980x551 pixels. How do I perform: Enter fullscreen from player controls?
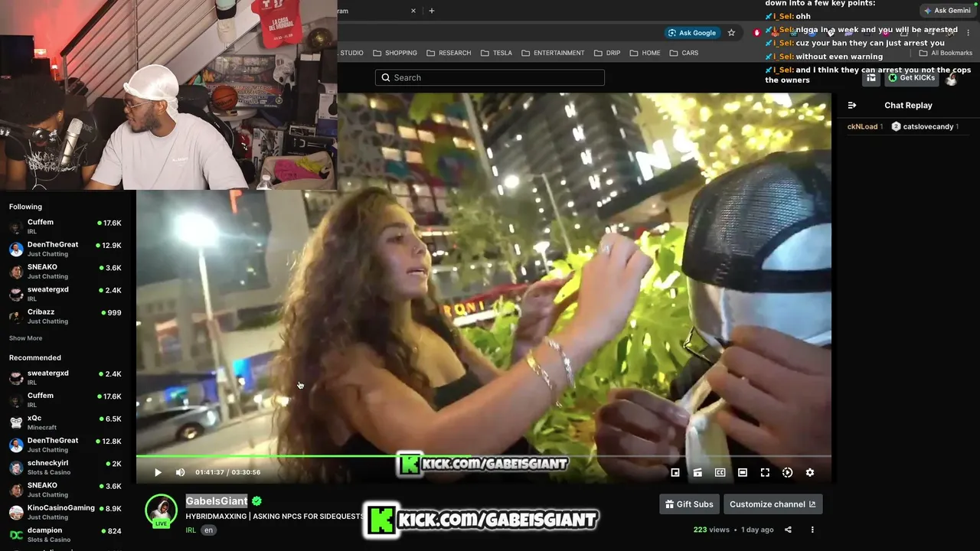[765, 472]
